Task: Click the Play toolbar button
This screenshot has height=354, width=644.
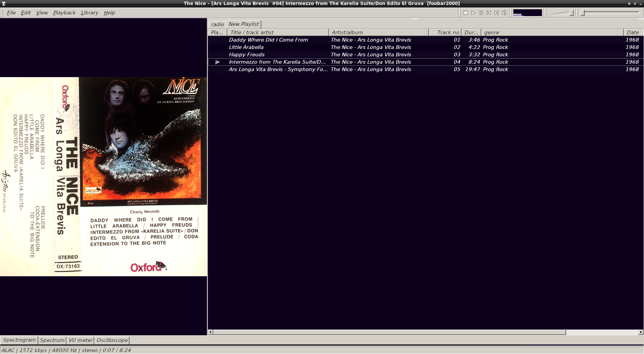Action: point(473,13)
